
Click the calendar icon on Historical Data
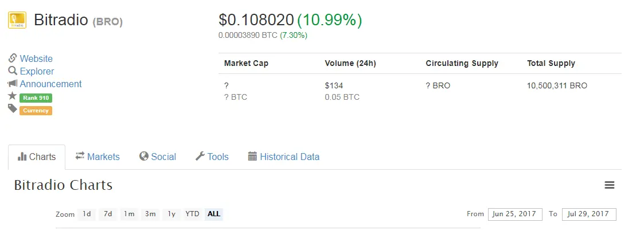[252, 156]
